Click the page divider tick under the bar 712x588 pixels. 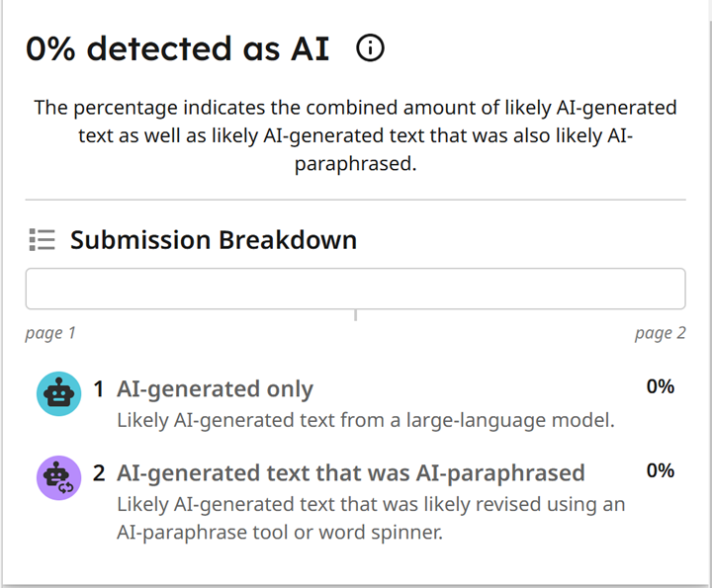(x=356, y=315)
